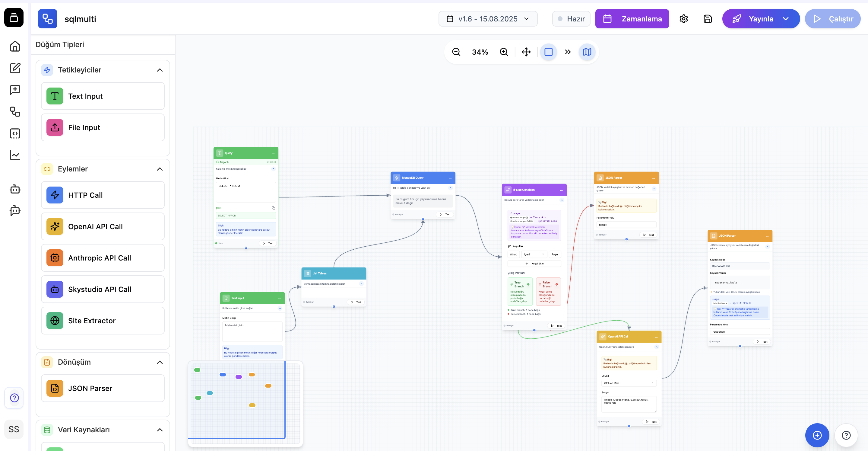Open the Yayınla dropdown chevron

click(786, 19)
